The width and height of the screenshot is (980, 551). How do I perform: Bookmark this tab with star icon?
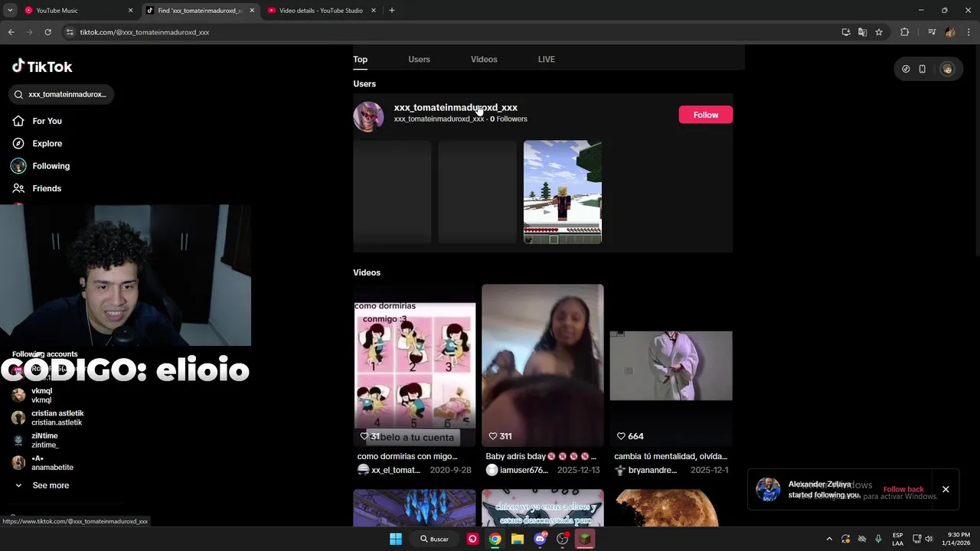(x=879, y=32)
